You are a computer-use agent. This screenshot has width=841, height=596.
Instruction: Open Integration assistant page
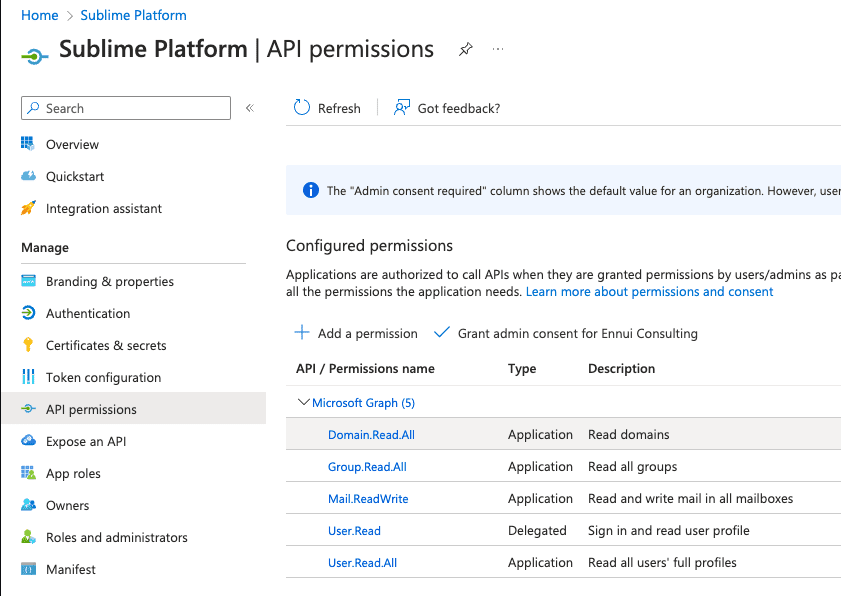click(x=104, y=209)
